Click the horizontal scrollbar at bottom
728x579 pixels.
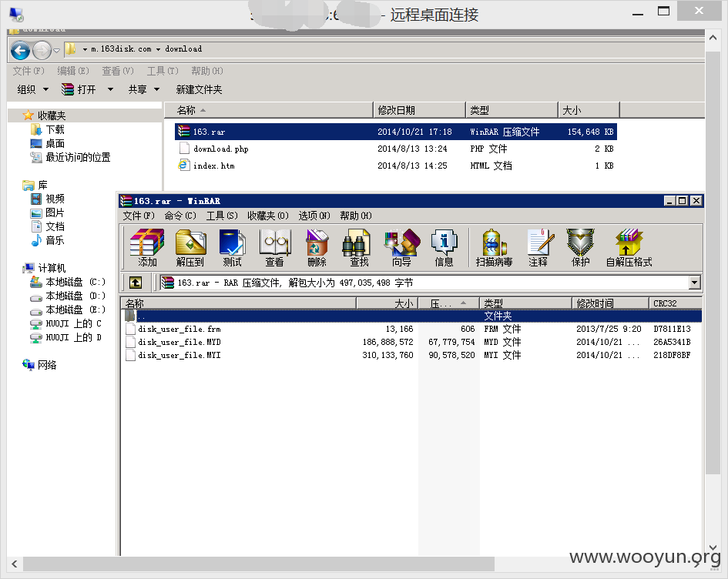259,564
